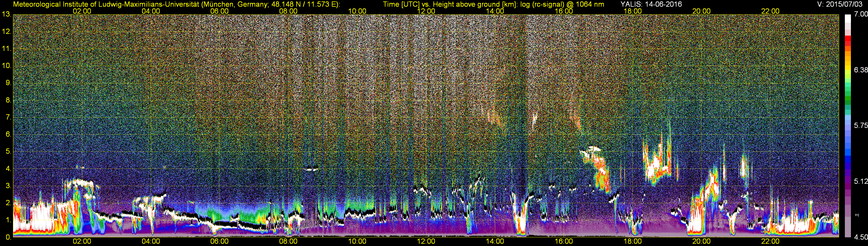The height and width of the screenshot is (246, 868).
Task: Select the 2 km height axis label
Action: point(8,203)
